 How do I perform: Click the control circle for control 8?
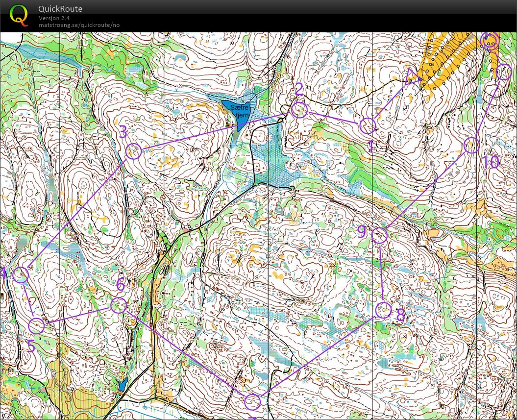[x=384, y=310]
